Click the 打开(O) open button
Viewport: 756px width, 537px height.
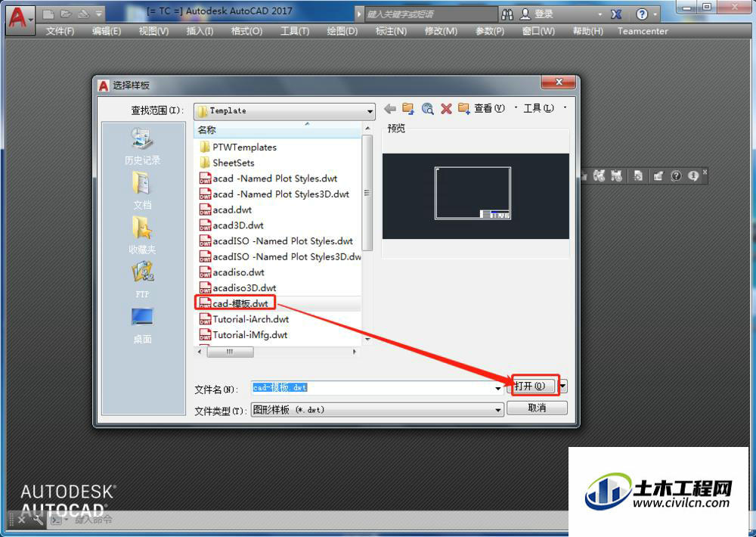[x=532, y=386]
